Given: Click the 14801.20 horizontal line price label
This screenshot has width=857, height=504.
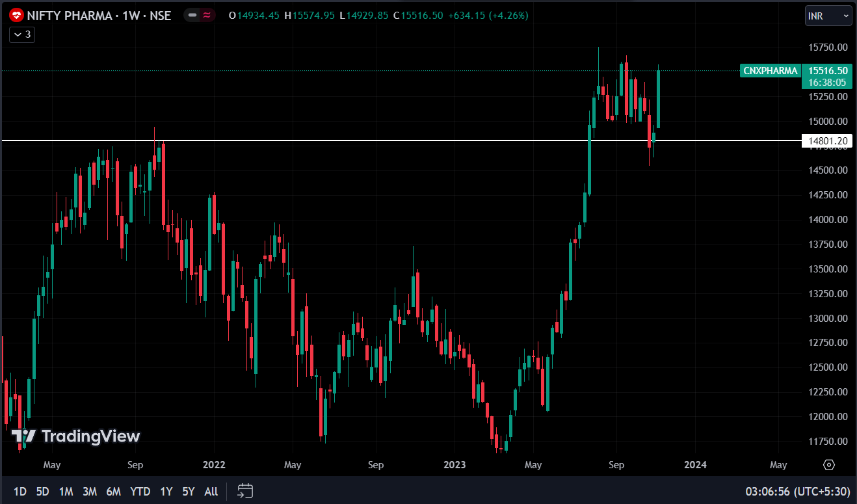Looking at the screenshot, I should (x=827, y=140).
